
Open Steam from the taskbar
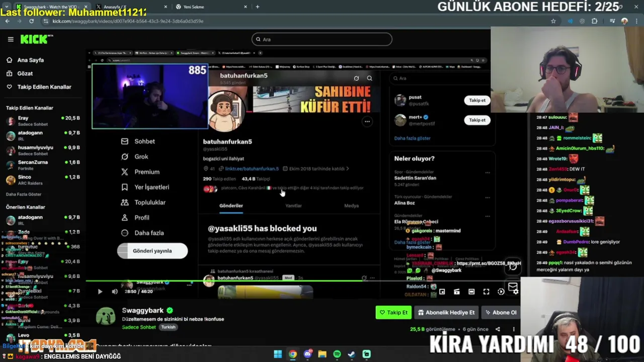352,354
